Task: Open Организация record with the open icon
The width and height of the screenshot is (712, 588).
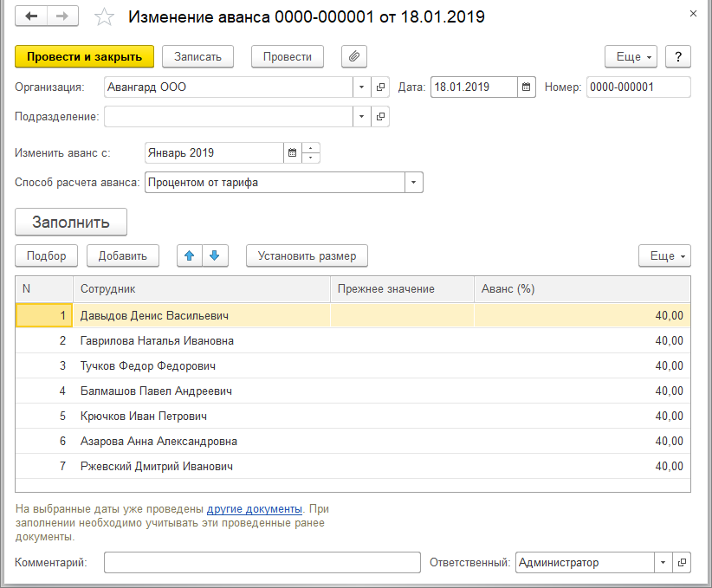Action: (380, 87)
